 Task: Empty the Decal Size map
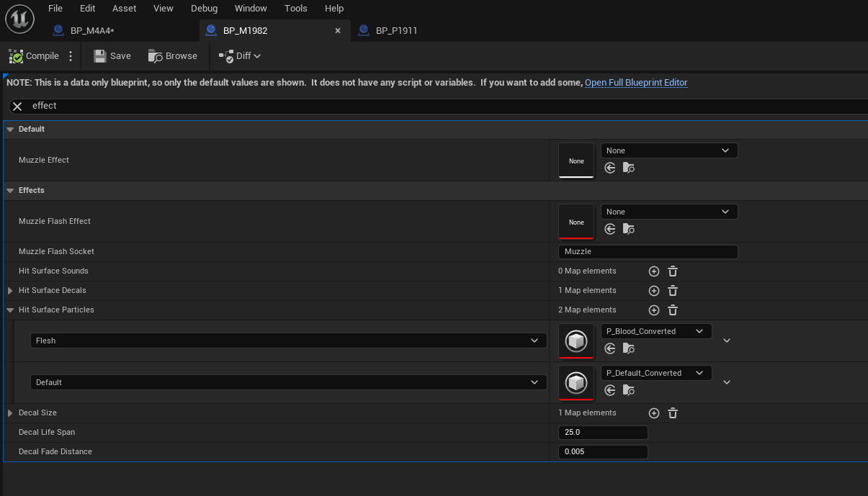coord(673,413)
